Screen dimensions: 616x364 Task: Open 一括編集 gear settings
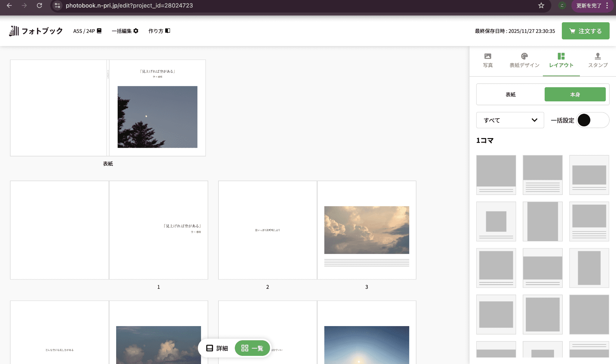coord(125,31)
